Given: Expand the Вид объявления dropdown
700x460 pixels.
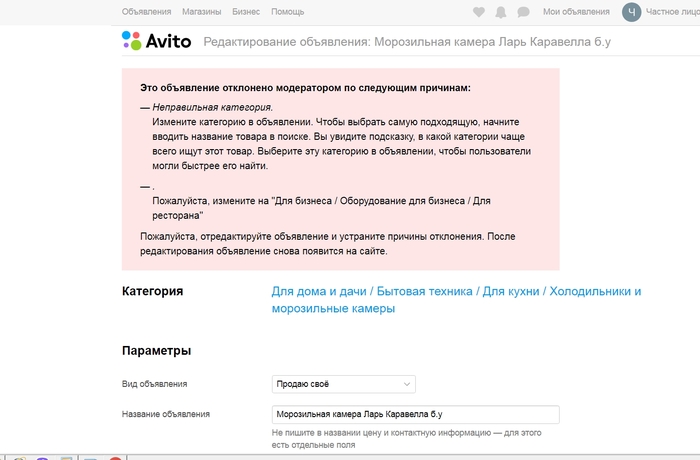Looking at the screenshot, I should tap(343, 384).
